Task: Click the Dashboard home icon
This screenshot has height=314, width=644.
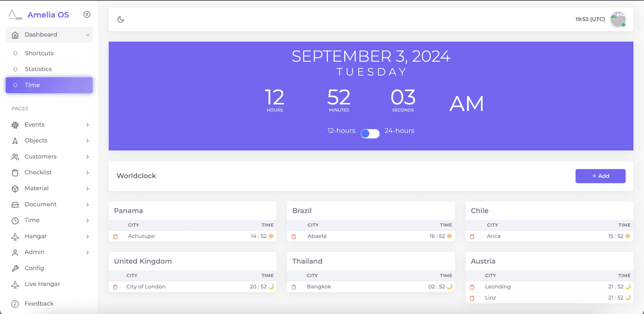Action: [x=15, y=35]
